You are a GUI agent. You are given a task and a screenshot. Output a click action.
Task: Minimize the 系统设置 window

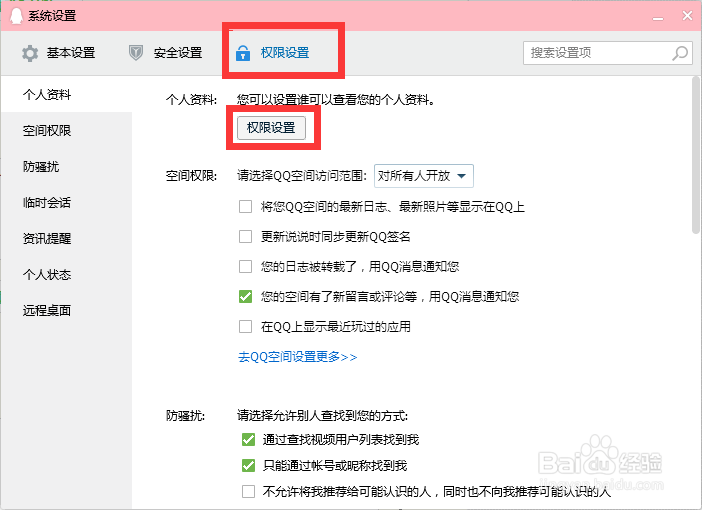pyautogui.click(x=658, y=17)
